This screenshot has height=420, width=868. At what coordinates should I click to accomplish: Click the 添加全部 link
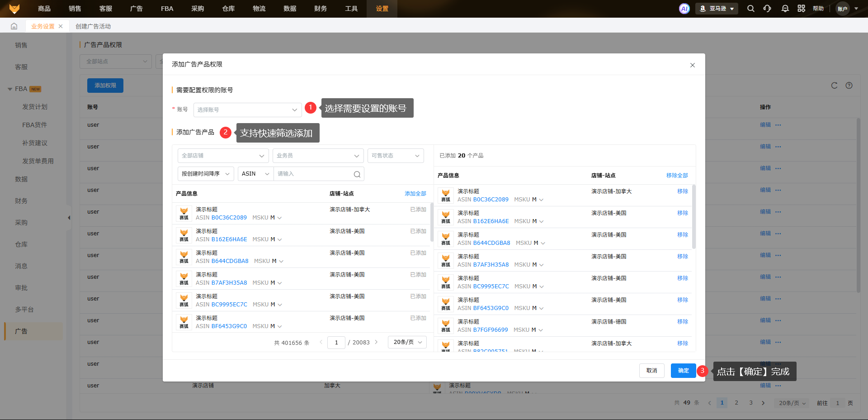(x=415, y=194)
